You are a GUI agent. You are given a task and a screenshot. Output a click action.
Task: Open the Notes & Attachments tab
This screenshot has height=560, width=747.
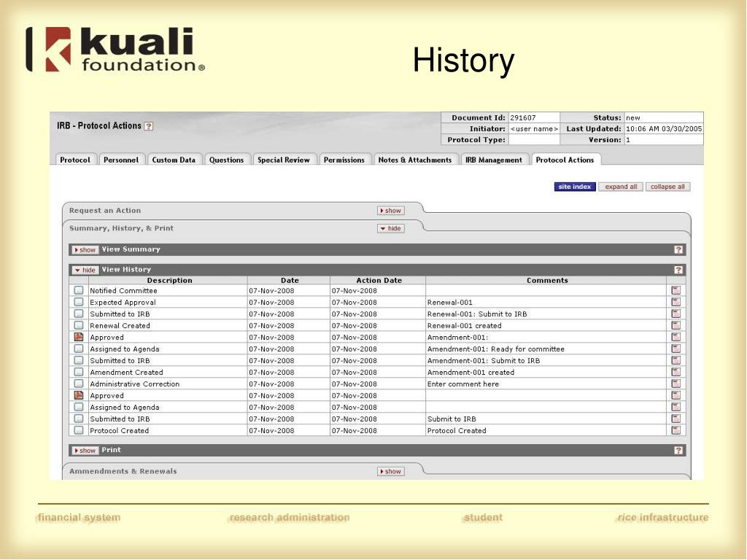415,160
